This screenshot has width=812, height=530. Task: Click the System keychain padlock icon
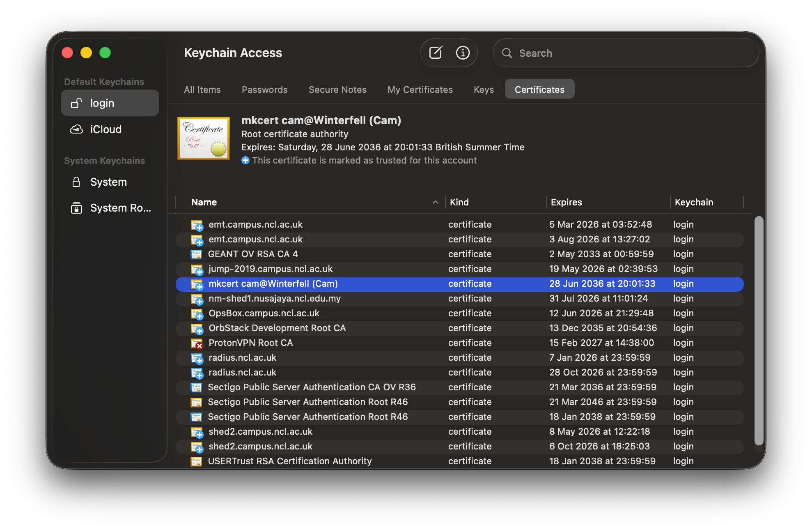pyautogui.click(x=76, y=182)
